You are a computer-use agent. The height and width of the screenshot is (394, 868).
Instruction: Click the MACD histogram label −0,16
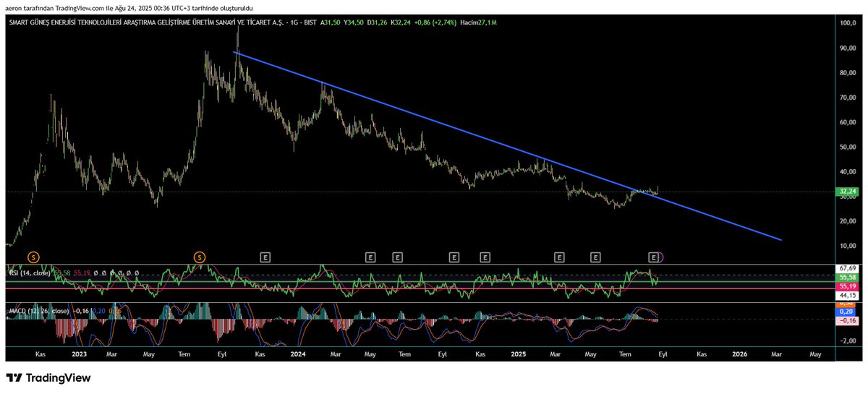coord(846,320)
